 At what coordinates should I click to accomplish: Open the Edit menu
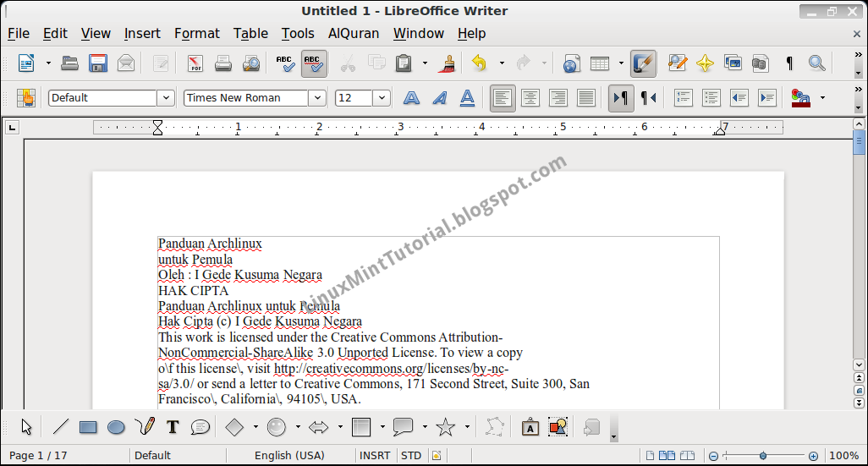coord(55,33)
